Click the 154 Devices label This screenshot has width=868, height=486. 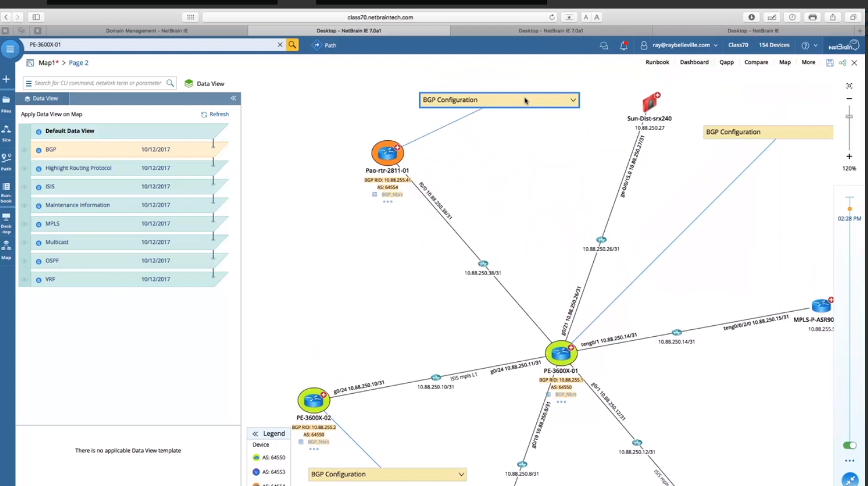tap(774, 45)
